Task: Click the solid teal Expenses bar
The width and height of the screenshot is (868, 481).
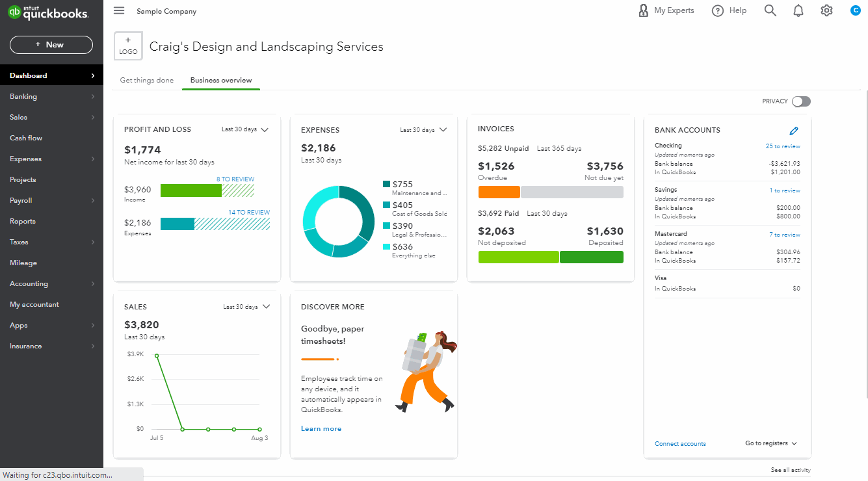Action: point(178,224)
